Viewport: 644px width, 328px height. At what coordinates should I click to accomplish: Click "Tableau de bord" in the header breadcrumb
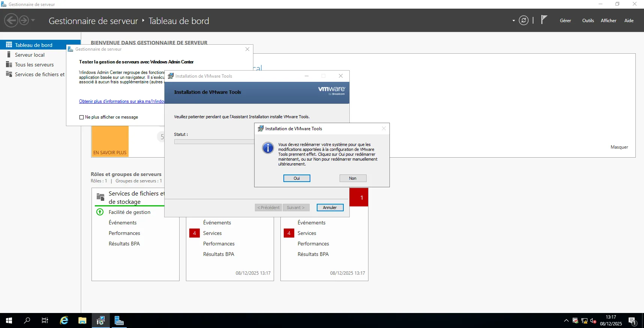click(179, 21)
